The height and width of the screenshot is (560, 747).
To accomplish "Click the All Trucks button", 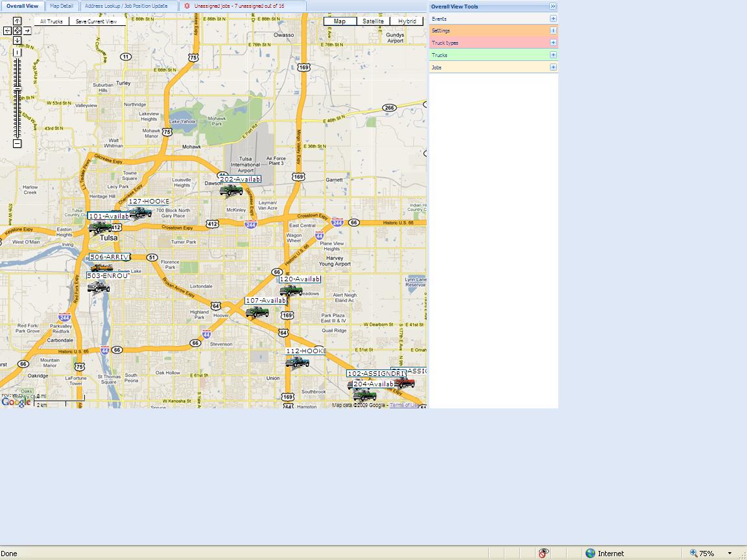I will click(x=51, y=21).
